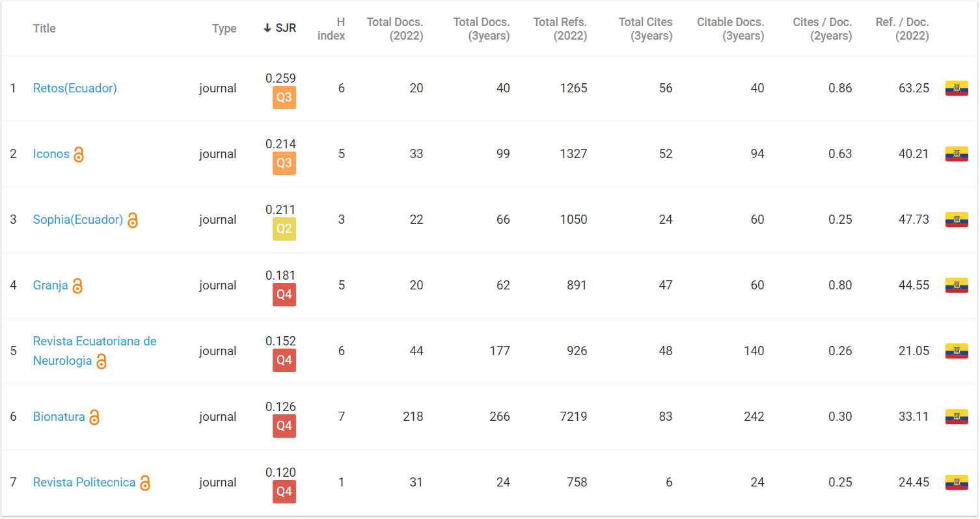Click the yellow Q2 badge for Sophia(Ecuador)
The image size is (980, 519).
284,229
